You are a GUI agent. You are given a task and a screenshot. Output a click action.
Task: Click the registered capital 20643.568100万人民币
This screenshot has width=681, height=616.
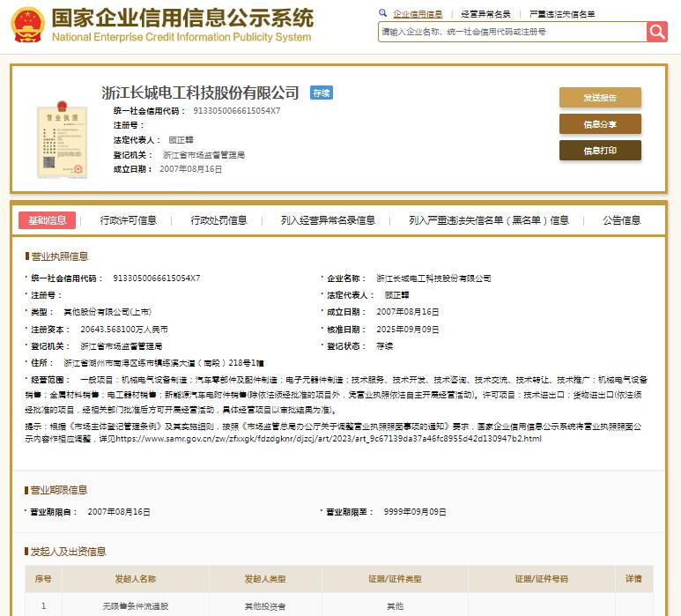point(124,330)
